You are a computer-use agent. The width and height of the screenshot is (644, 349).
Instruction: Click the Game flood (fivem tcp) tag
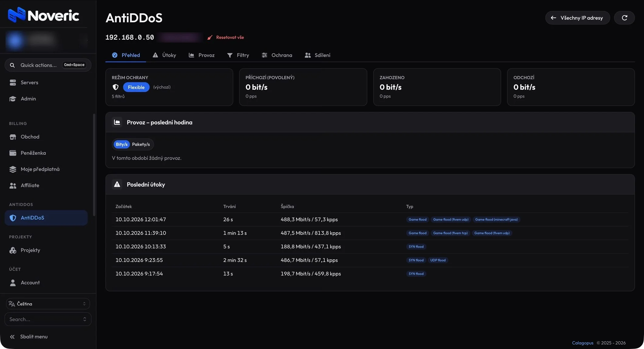click(450, 233)
